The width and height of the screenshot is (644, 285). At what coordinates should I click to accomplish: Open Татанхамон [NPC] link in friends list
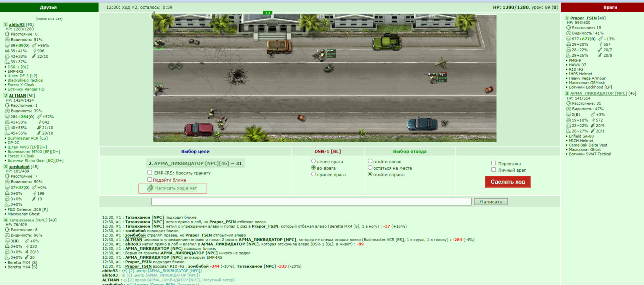28,220
